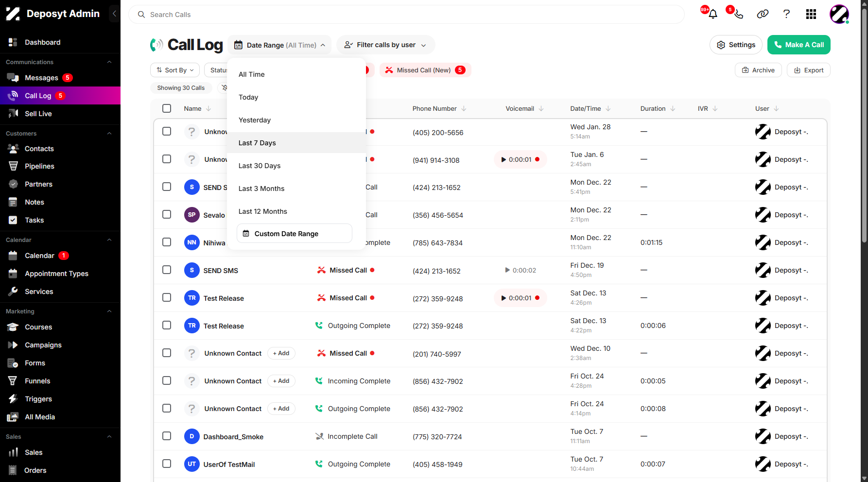The height and width of the screenshot is (482, 868).
Task: Select Last 7 Days from date menu
Action: (296, 143)
